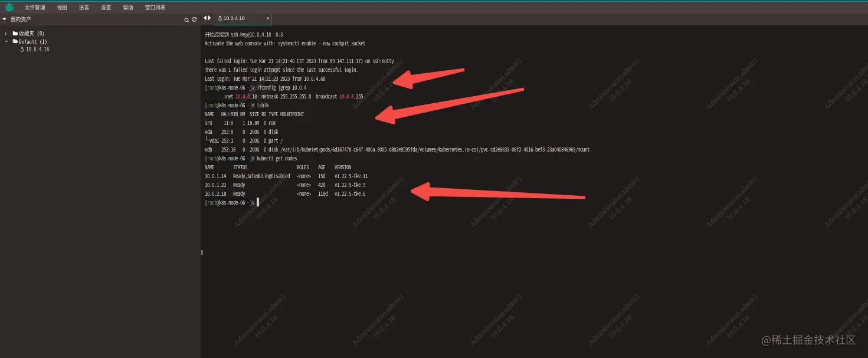Click the panel splitter handle
The width and height of the screenshot is (868, 358).
(201, 252)
